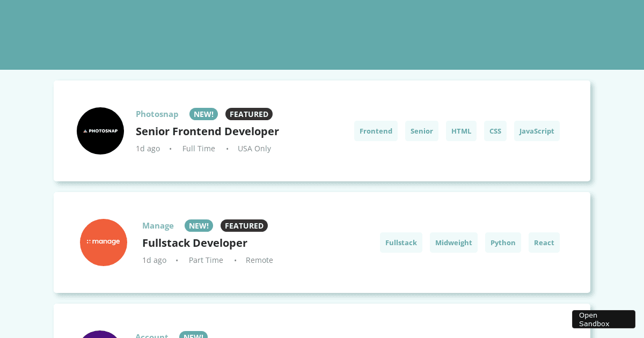Open the Account company link
The image size is (644, 338).
[152, 335]
